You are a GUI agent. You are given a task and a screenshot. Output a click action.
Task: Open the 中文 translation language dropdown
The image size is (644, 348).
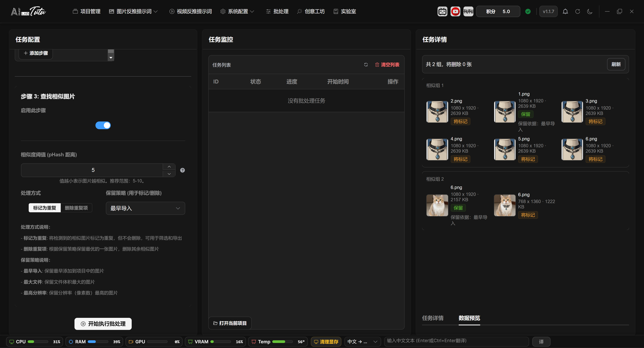click(x=363, y=342)
